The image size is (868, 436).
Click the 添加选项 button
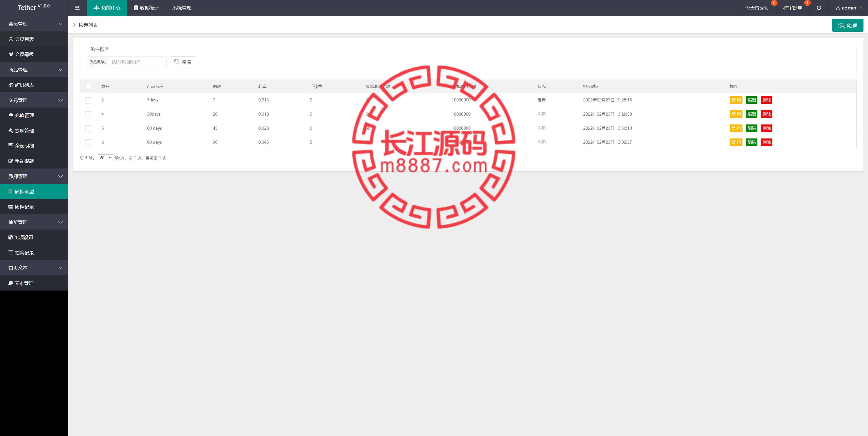(847, 25)
